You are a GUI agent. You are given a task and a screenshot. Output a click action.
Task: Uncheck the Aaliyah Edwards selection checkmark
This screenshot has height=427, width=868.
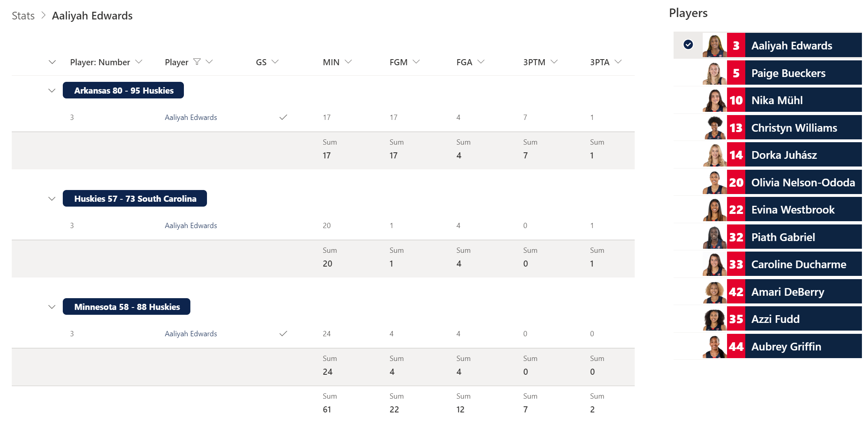click(688, 45)
